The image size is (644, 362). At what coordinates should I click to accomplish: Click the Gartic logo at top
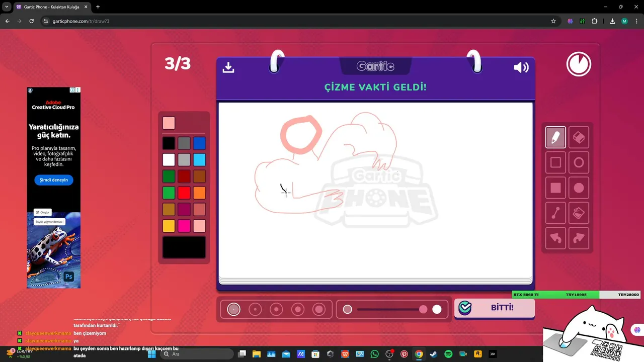click(375, 66)
